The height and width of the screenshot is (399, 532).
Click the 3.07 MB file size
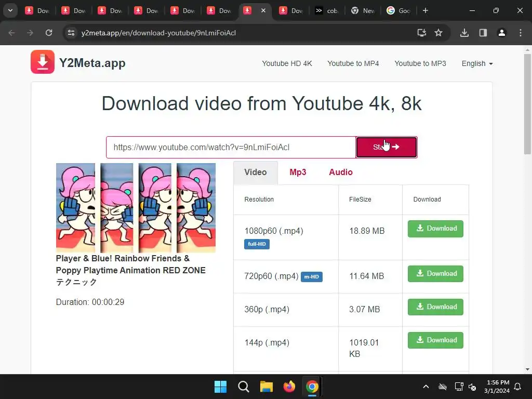click(364, 310)
